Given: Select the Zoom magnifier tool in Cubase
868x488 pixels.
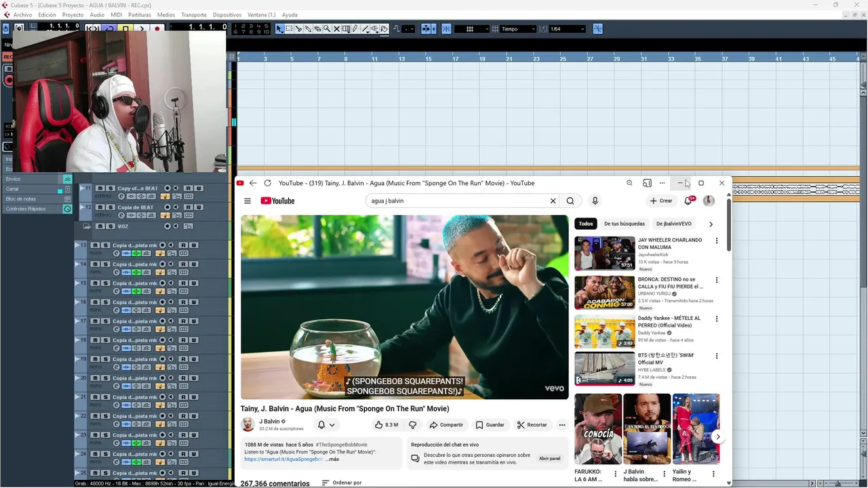Looking at the screenshot, I should click(327, 29).
